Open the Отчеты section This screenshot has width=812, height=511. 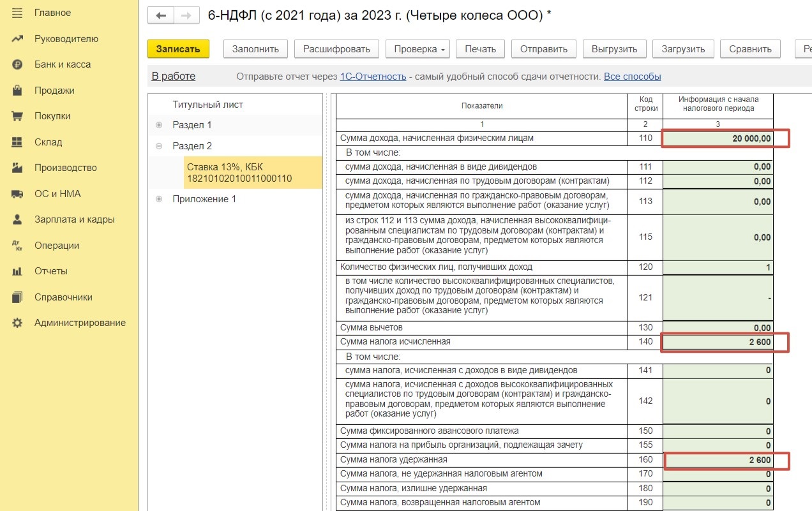coord(51,271)
